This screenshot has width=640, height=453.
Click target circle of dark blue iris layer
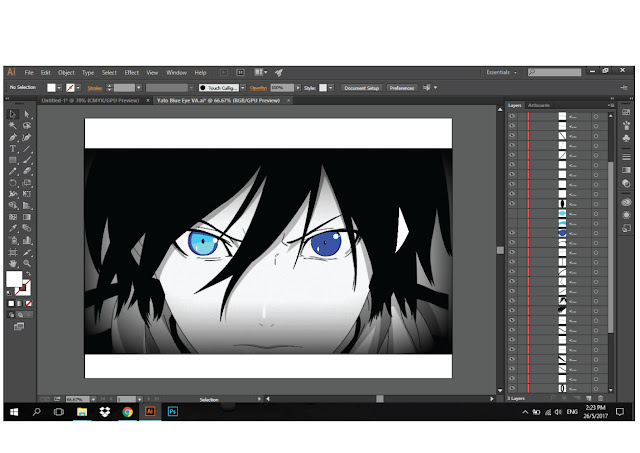(596, 233)
